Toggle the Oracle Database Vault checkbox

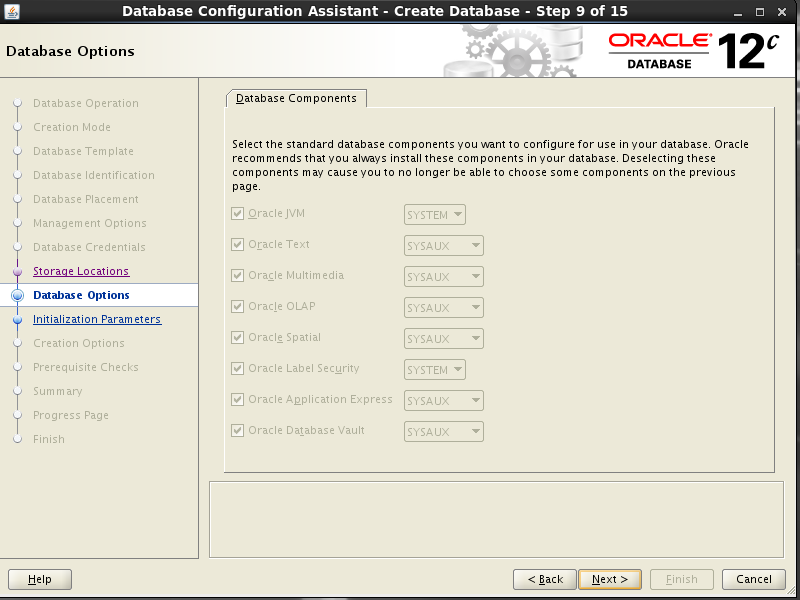click(x=237, y=431)
